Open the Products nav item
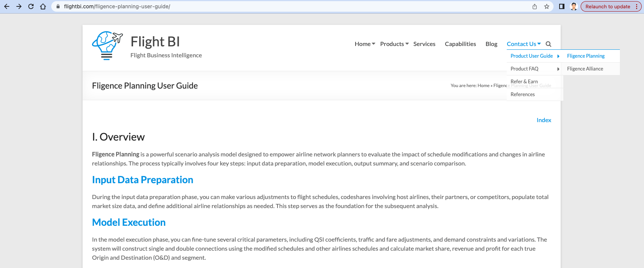 point(392,44)
